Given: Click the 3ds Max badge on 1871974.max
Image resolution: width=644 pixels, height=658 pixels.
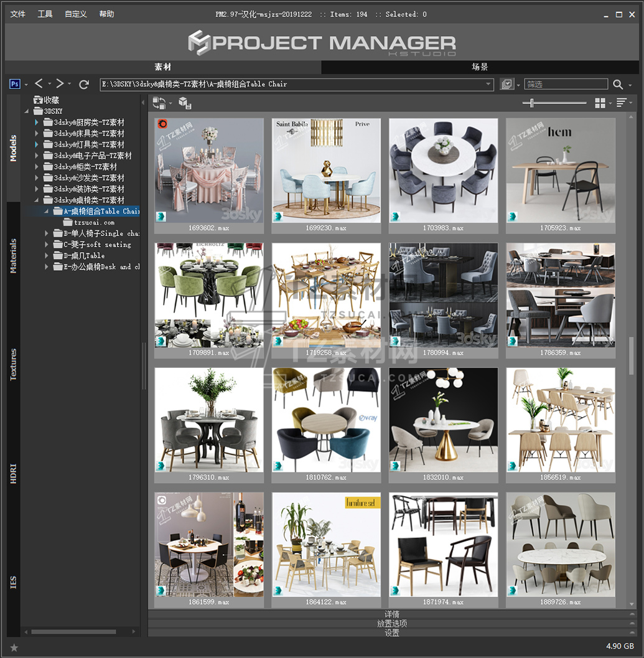Looking at the screenshot, I should coord(394,590).
